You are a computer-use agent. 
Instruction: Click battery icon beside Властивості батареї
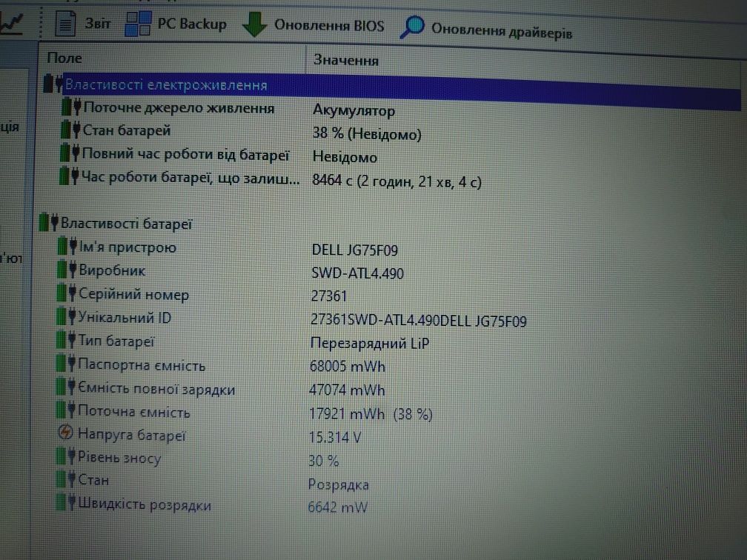(x=48, y=222)
